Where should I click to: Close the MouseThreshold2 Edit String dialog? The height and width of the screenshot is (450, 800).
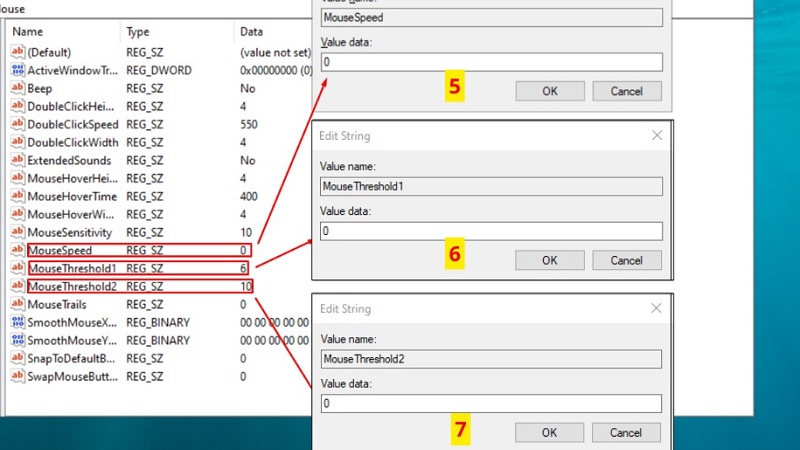(656, 308)
